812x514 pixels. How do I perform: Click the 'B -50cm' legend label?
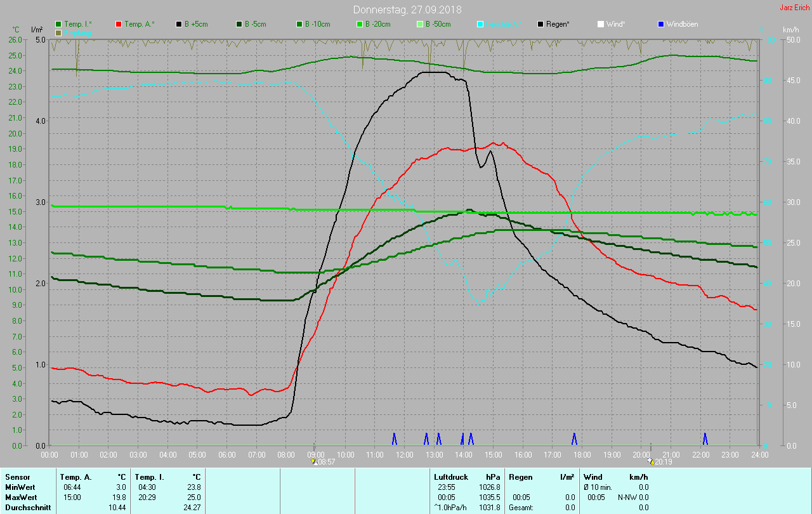438,24
